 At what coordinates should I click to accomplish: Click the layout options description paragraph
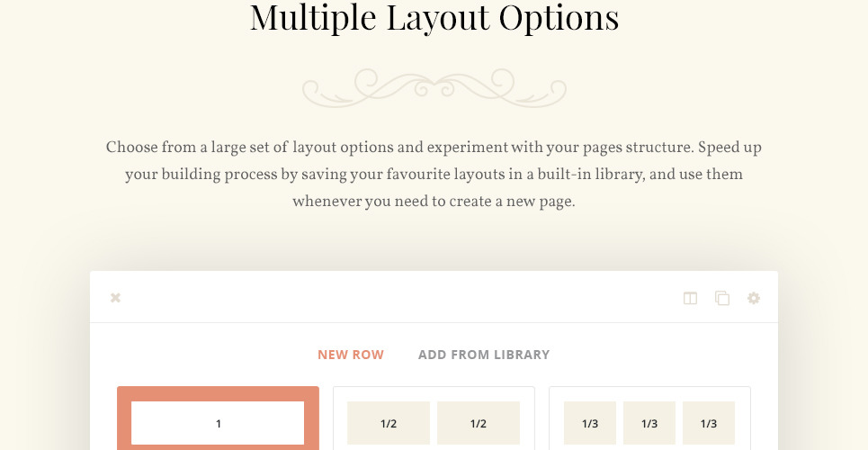click(434, 174)
